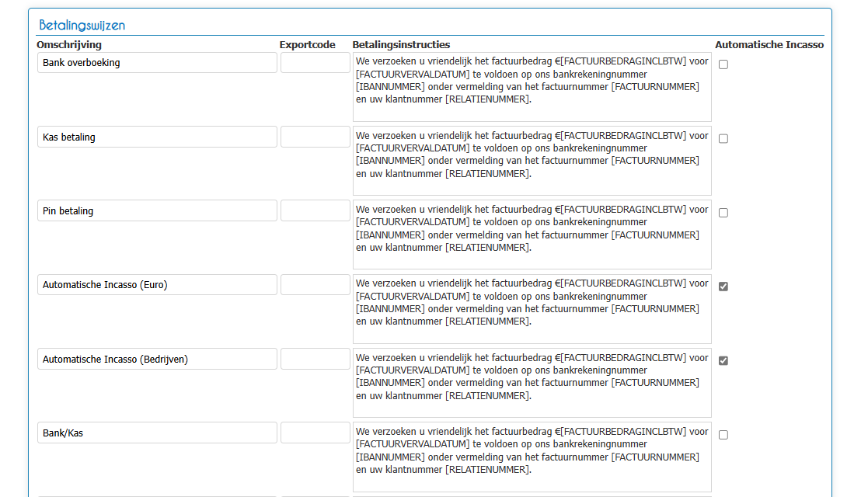Edit the Bank overboeking description field

(x=157, y=63)
